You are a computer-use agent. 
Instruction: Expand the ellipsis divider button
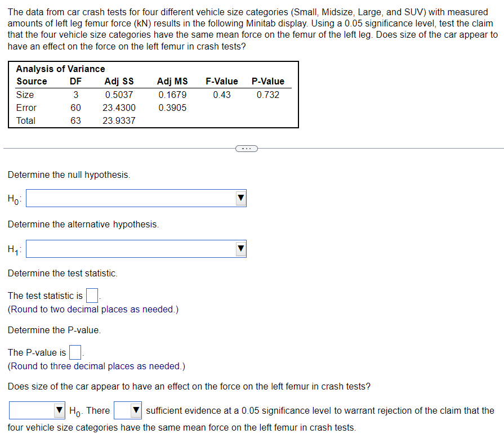(x=247, y=149)
